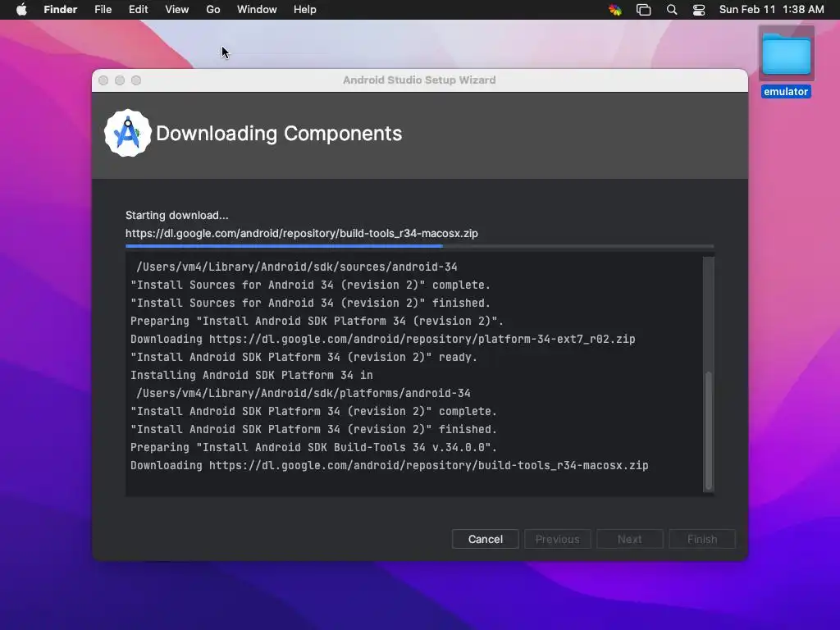Screen dimensions: 840x630
Task: Open the Apple menu
Action: [21, 10]
